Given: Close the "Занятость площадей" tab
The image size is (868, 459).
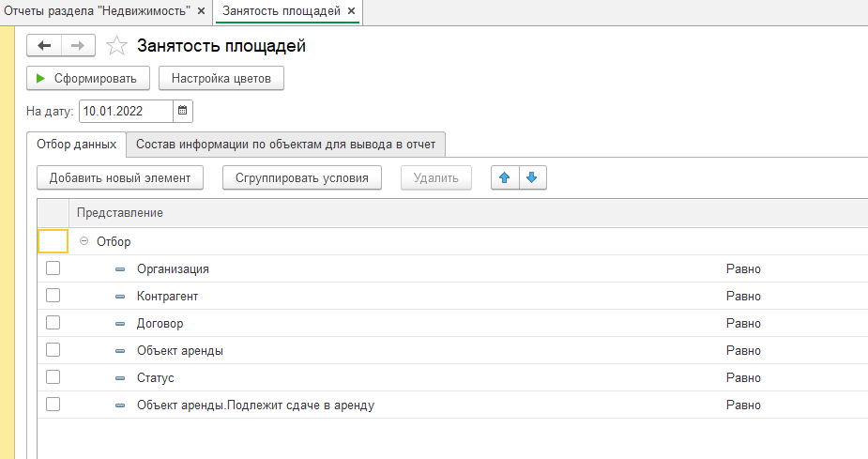Looking at the screenshot, I should [x=351, y=11].
